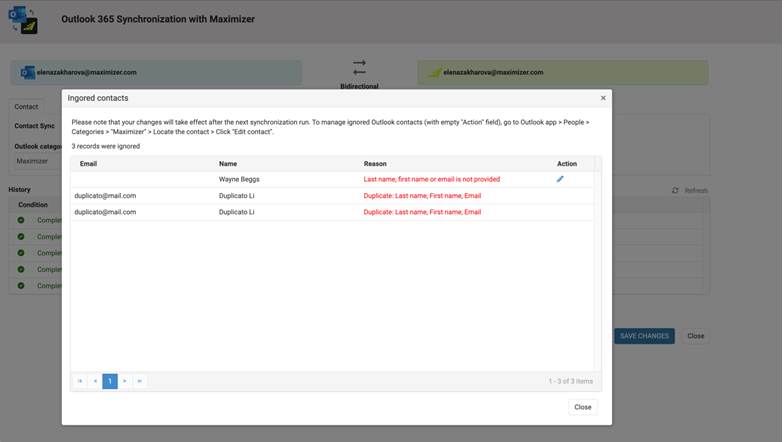Close the Ignored contacts dialog with the X

(603, 98)
